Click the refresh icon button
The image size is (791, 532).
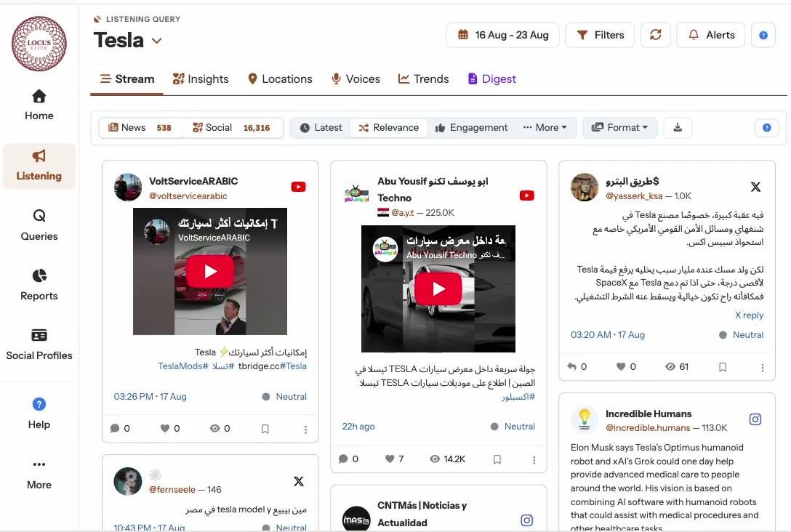[x=655, y=36]
